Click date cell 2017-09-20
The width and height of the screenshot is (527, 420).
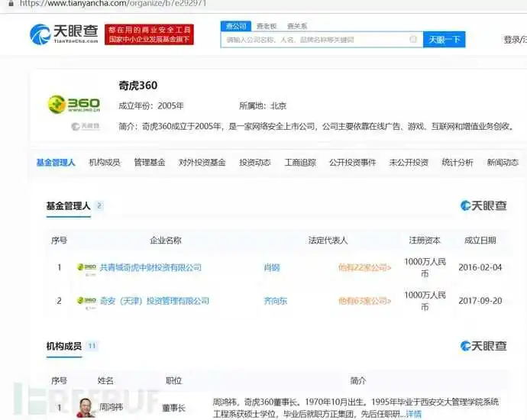480,301
